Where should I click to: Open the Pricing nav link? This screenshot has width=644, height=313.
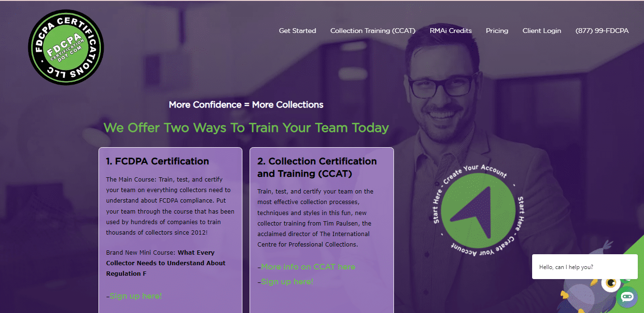pyautogui.click(x=497, y=31)
